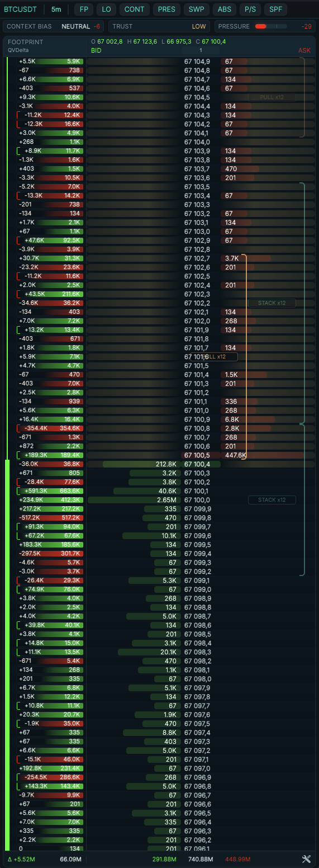This screenshot has height=868, width=319.
Task: Click the 66.09M total volume
Action: (70, 859)
